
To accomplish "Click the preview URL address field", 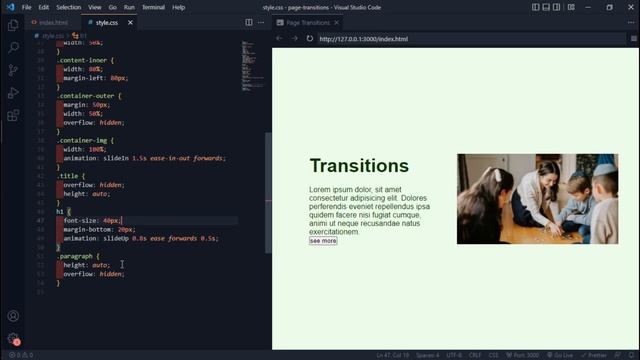I will [x=471, y=39].
